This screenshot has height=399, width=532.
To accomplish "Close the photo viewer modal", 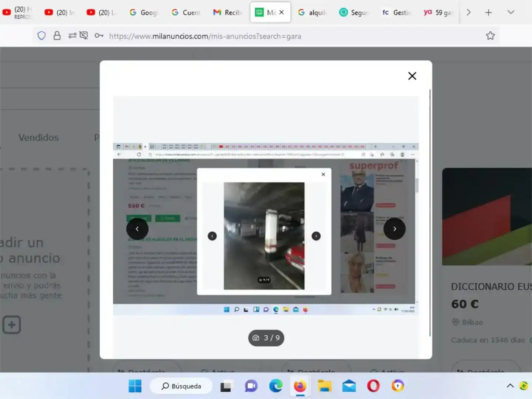I will click(412, 76).
